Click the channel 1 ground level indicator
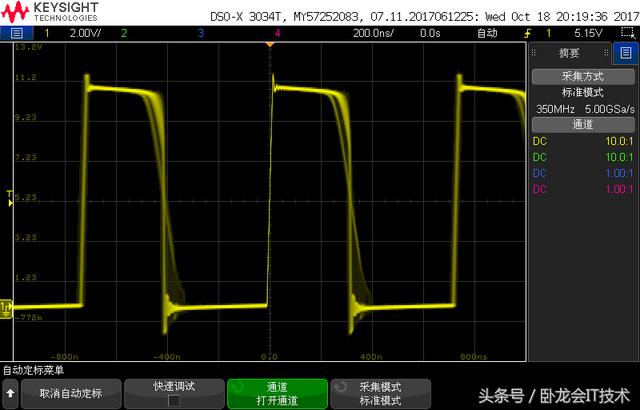This screenshot has width=640, height=410. coord(7,306)
